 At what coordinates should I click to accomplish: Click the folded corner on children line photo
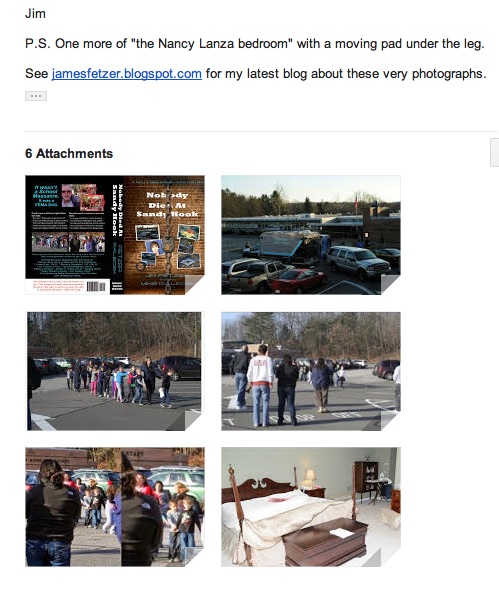point(194,421)
